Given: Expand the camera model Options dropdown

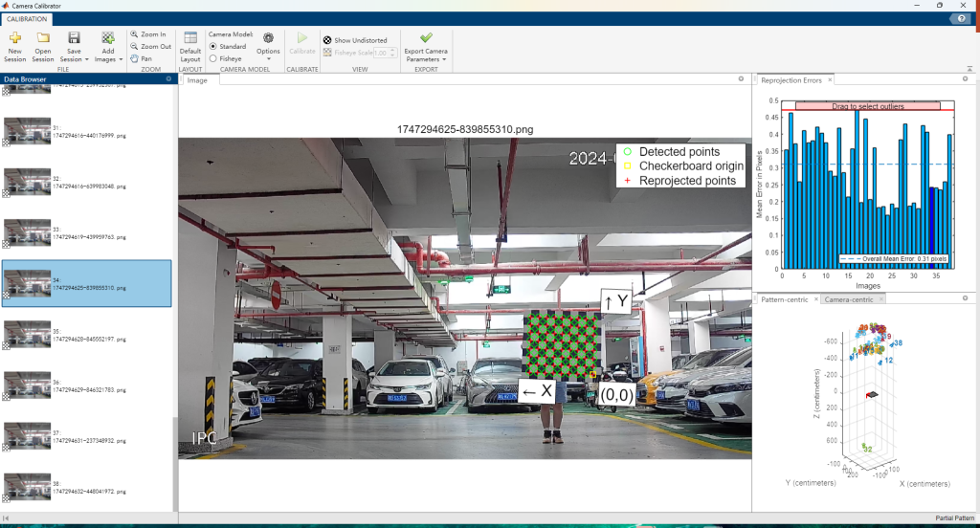Looking at the screenshot, I should [268, 59].
